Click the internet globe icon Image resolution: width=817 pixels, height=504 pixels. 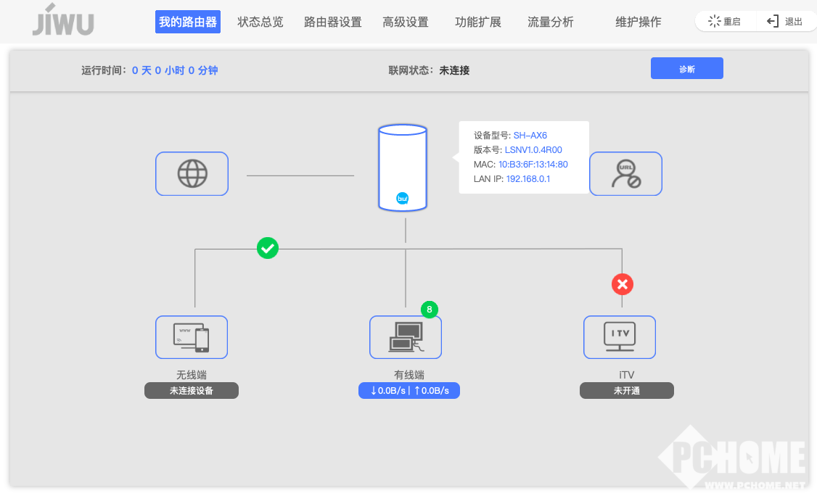[x=192, y=173]
